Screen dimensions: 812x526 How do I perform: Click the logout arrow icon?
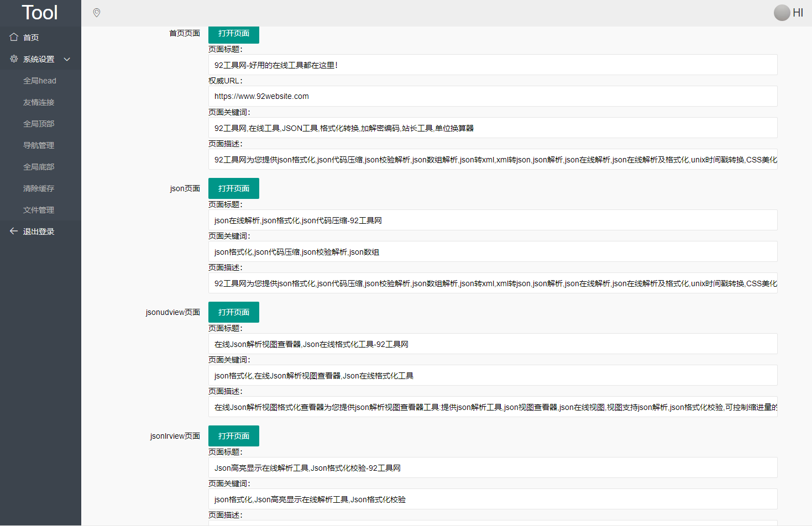(14, 231)
